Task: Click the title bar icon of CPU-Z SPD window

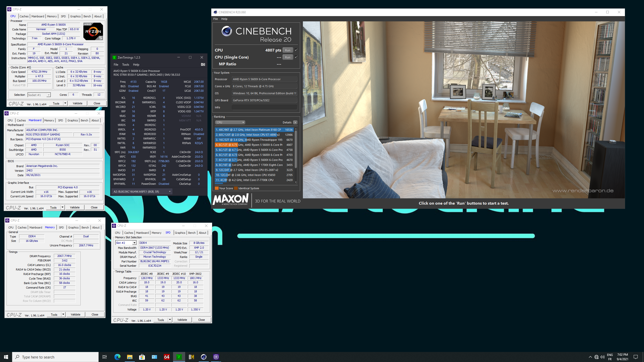Action: [114, 226]
